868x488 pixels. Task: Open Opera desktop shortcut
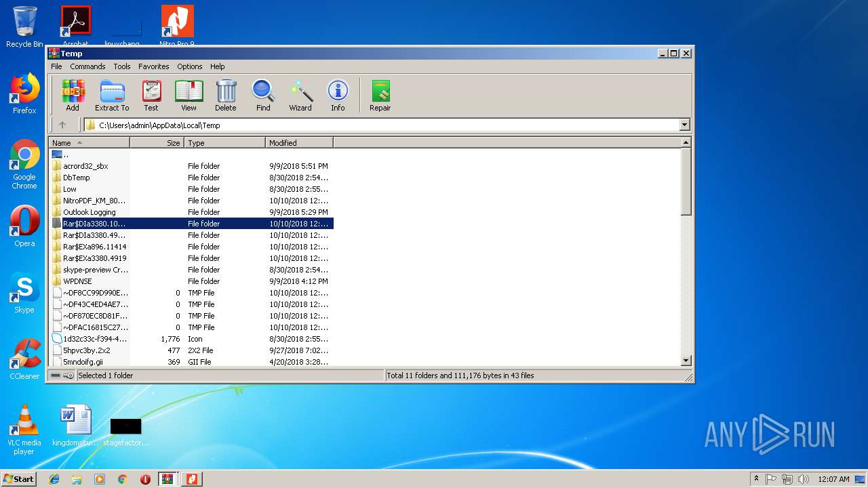(x=24, y=226)
